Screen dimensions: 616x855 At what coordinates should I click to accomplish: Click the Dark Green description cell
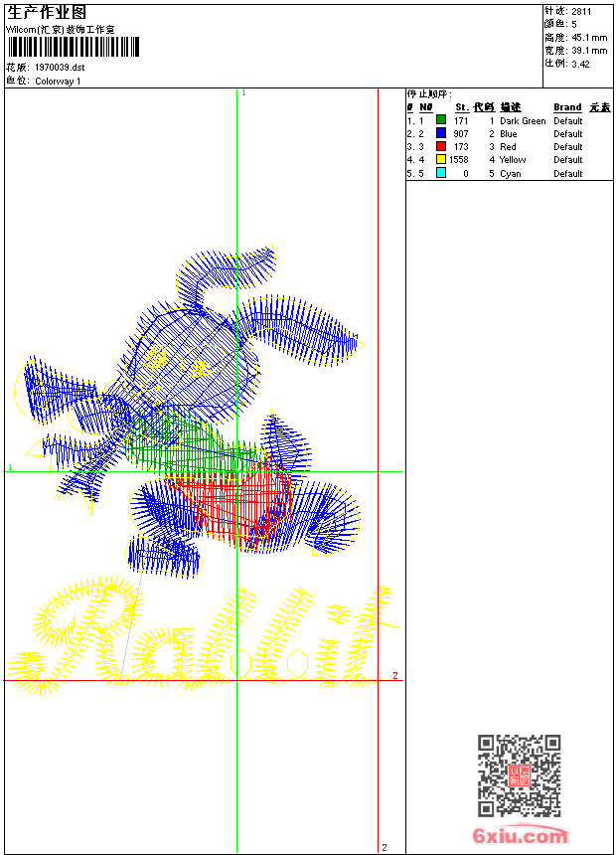click(x=523, y=121)
